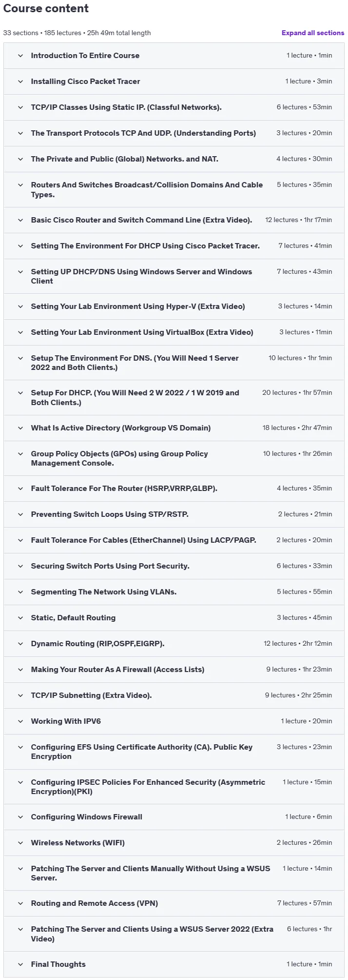The width and height of the screenshot is (348, 980).
Task: Click chevron for Wireless Networks (WIFI)
Action: (x=20, y=843)
